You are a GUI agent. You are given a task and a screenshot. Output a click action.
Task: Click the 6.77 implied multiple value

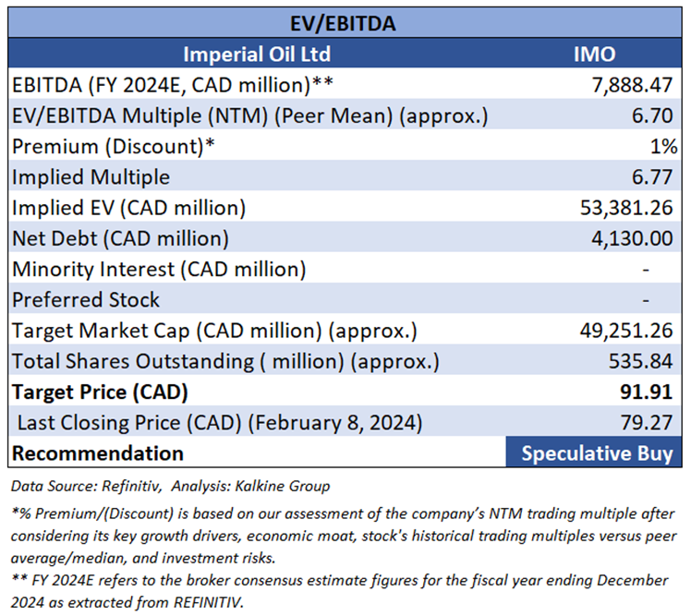point(652,177)
